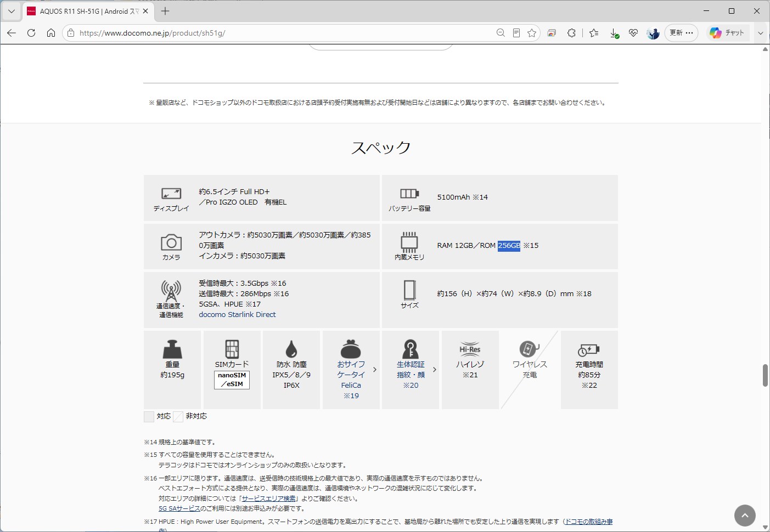Image resolution: width=770 pixels, height=532 pixels.
Task: Close the AQUOS R11 SH-51G tab
Action: coord(145,11)
